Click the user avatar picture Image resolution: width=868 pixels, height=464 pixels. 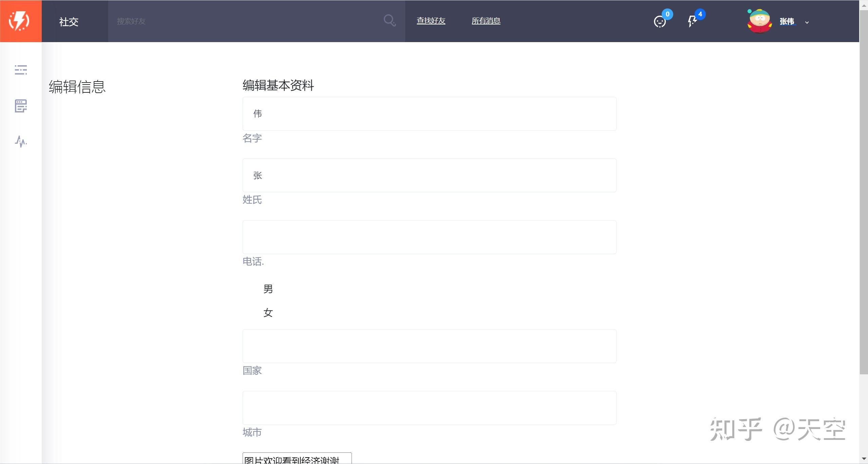click(759, 21)
